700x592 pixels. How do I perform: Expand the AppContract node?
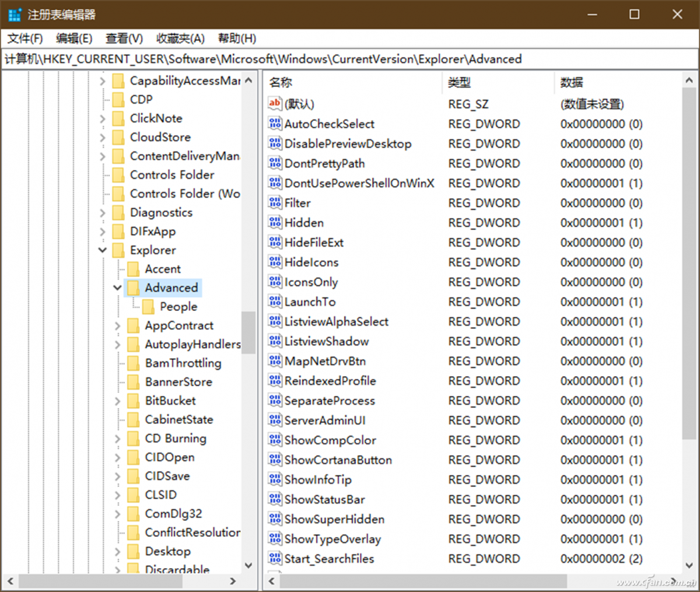click(117, 325)
